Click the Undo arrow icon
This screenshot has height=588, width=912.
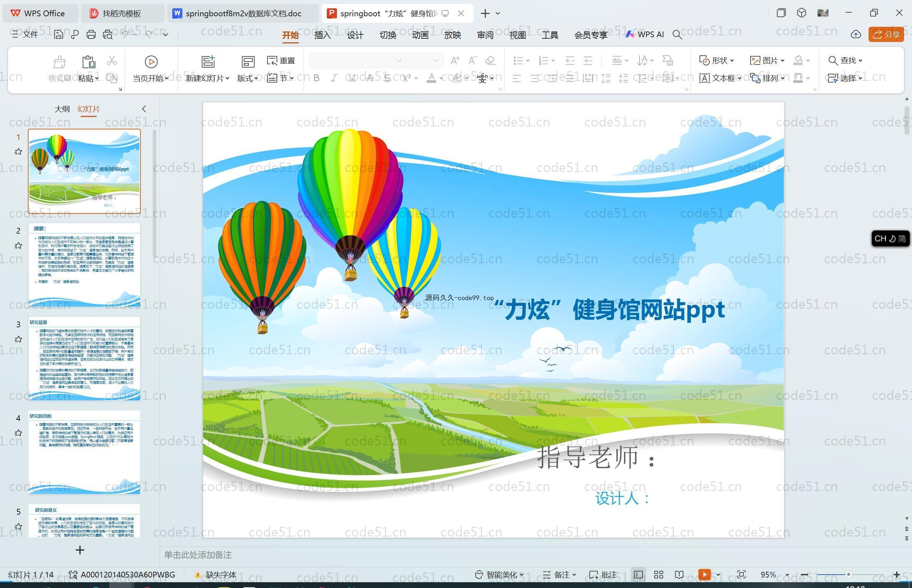click(x=125, y=34)
